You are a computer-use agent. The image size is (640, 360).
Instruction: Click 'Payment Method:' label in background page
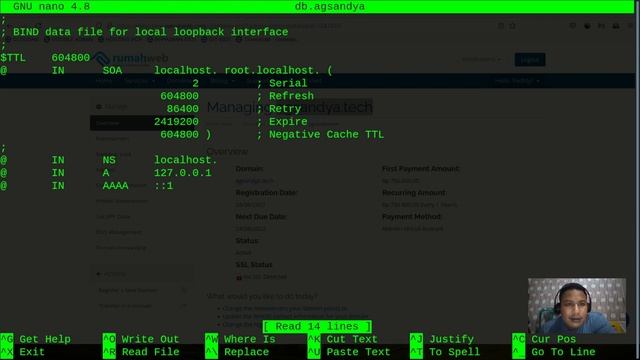coord(411,216)
